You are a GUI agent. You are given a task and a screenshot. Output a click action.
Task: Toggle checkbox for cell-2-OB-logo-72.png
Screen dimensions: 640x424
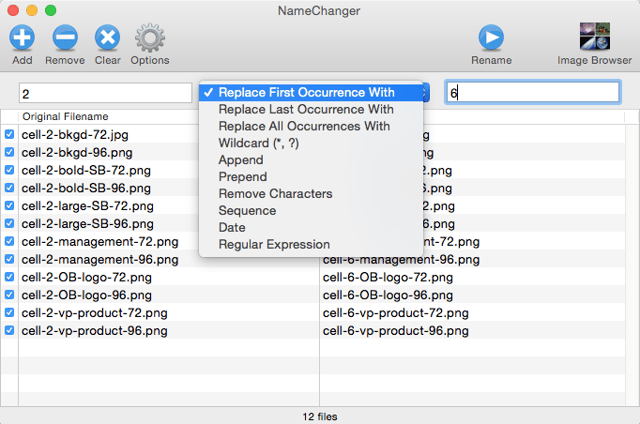tap(9, 277)
